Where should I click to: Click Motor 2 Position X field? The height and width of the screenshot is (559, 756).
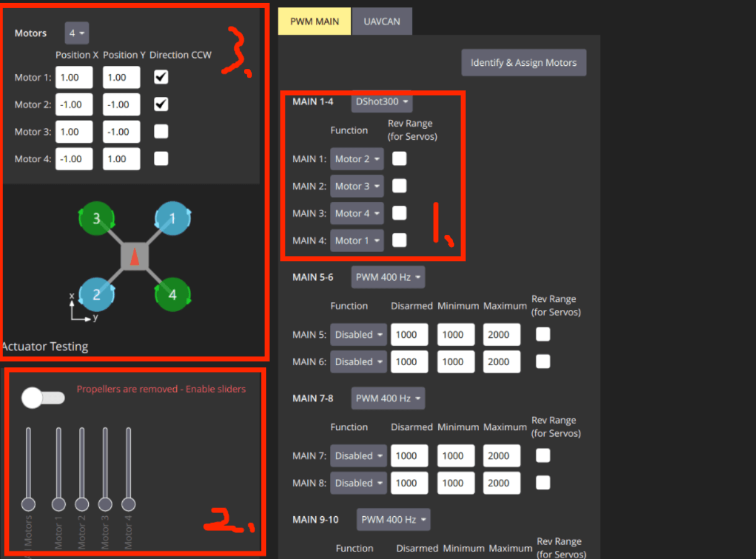tap(74, 104)
